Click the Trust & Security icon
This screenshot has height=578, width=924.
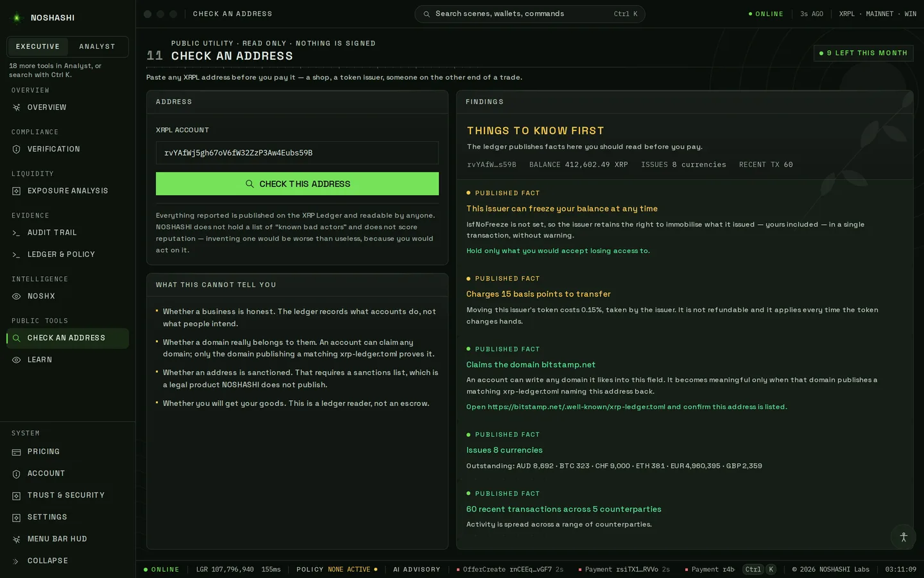pos(17,496)
